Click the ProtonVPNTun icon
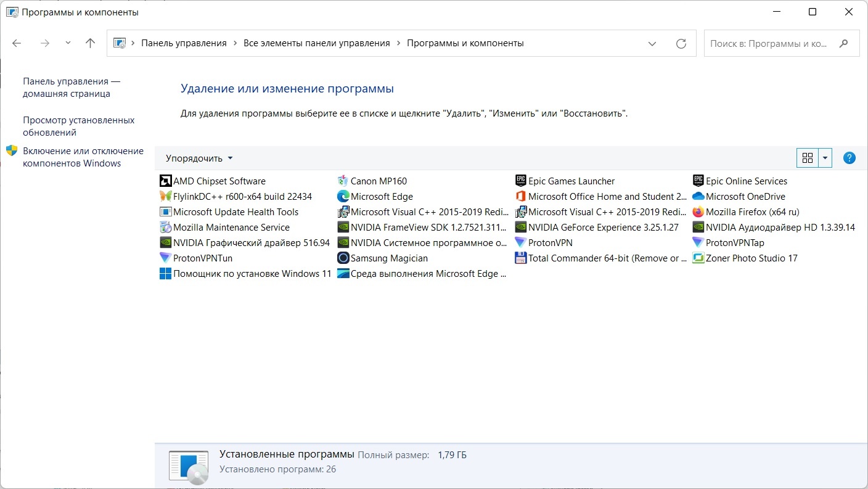The width and height of the screenshot is (868, 489). (x=165, y=258)
